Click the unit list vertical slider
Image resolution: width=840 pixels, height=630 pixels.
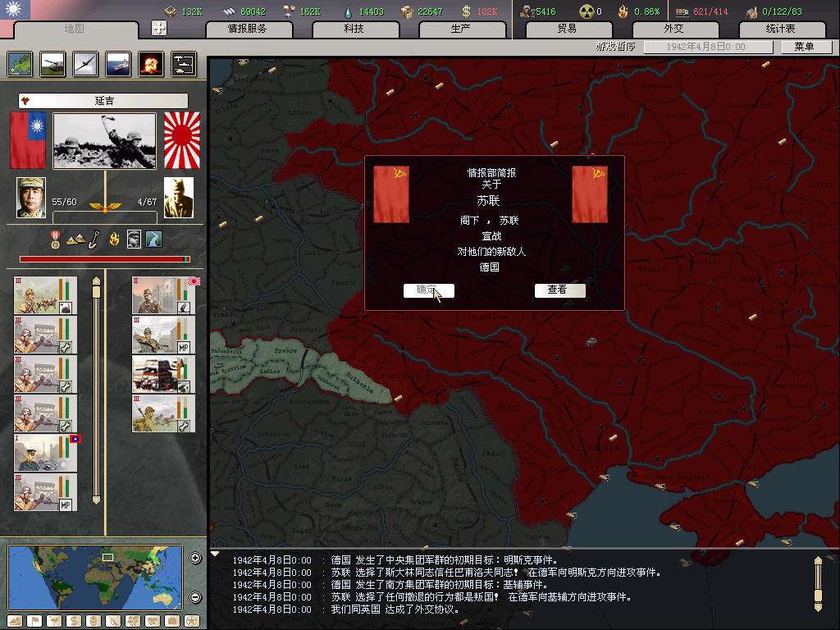pyautogui.click(x=96, y=390)
